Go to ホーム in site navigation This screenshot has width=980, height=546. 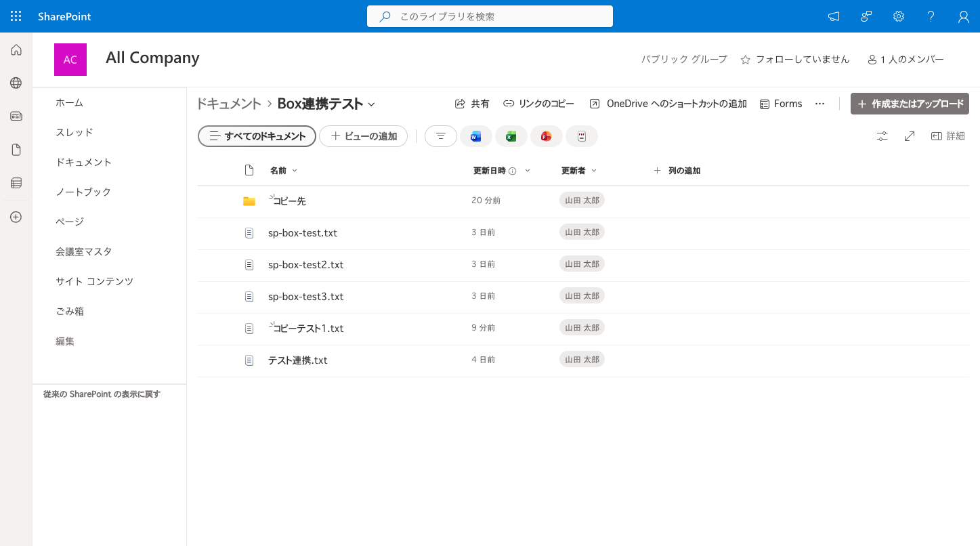pyautogui.click(x=69, y=102)
